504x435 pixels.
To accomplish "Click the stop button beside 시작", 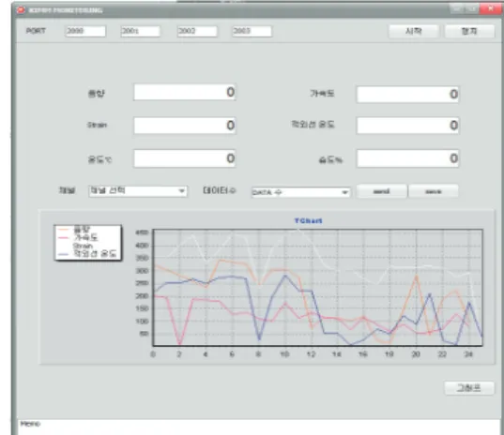I will 469,32.
